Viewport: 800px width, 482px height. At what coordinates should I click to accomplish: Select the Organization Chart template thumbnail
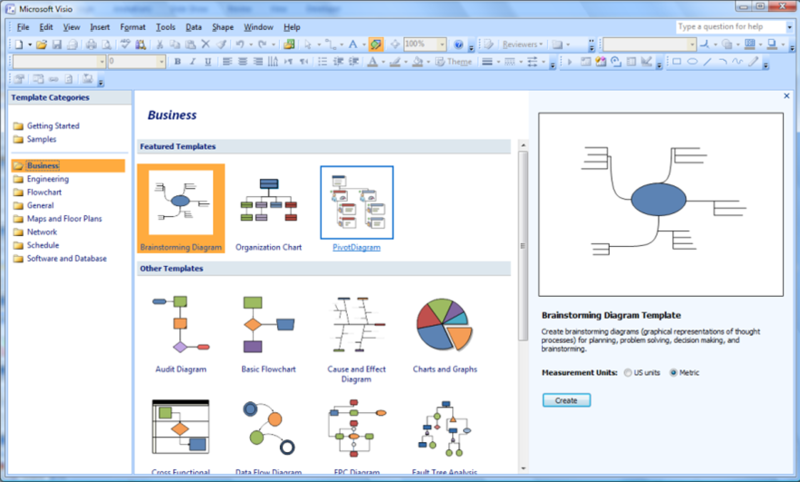pos(268,200)
